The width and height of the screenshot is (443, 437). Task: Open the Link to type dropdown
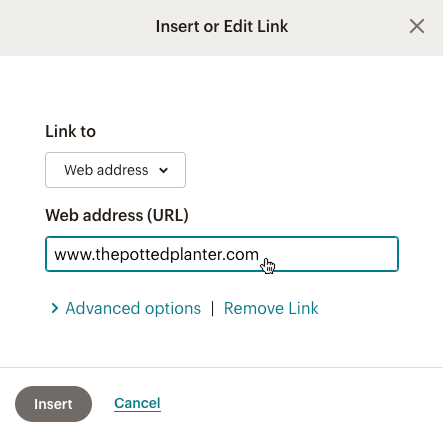pos(115,170)
